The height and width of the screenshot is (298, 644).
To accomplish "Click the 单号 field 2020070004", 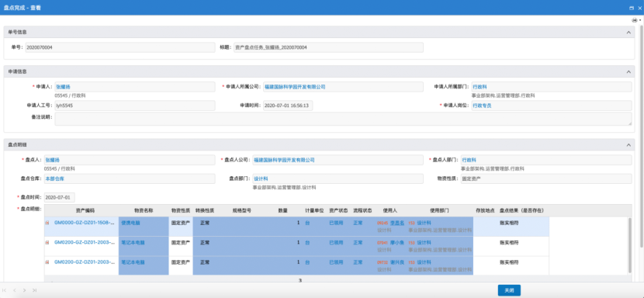I will 120,47.
